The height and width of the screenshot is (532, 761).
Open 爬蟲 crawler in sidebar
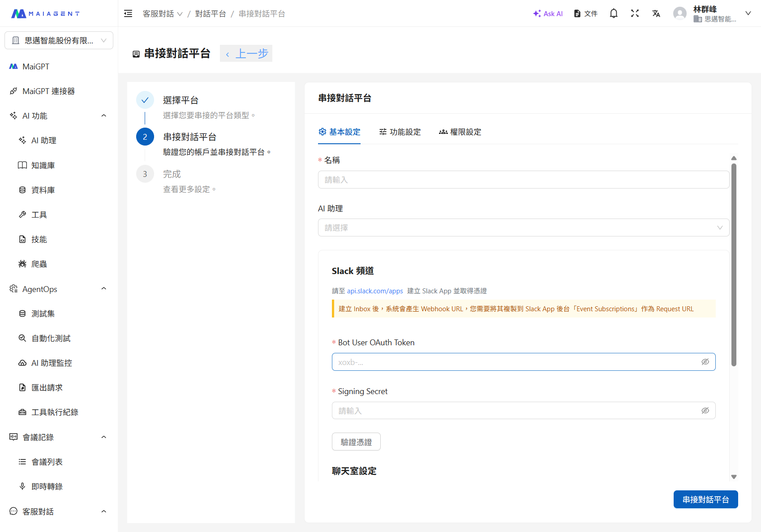coord(39,264)
